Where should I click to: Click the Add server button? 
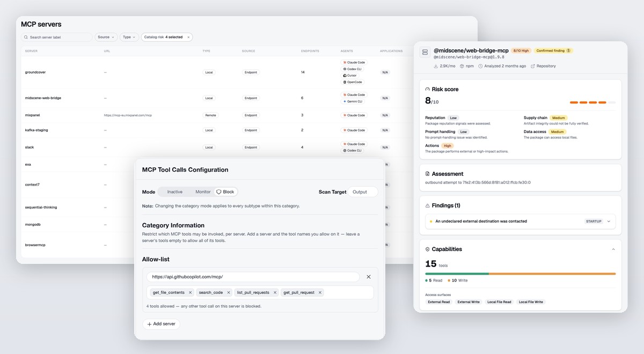(x=161, y=324)
